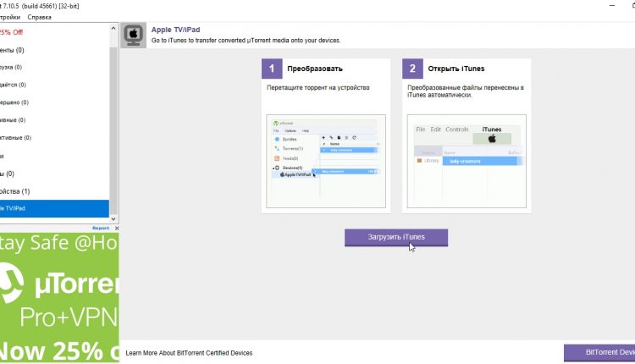Click the Загрузить iTunes button
Viewport: 635px width, 364px height.
coord(396,237)
